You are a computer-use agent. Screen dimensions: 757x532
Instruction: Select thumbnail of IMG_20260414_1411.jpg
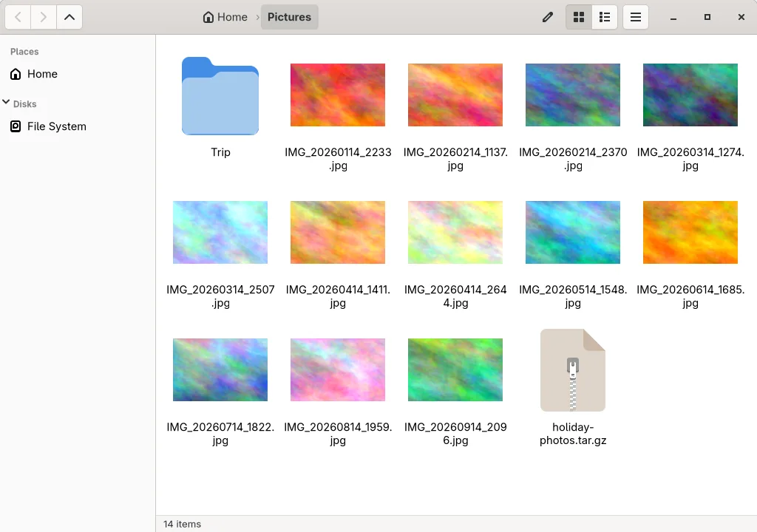(338, 233)
